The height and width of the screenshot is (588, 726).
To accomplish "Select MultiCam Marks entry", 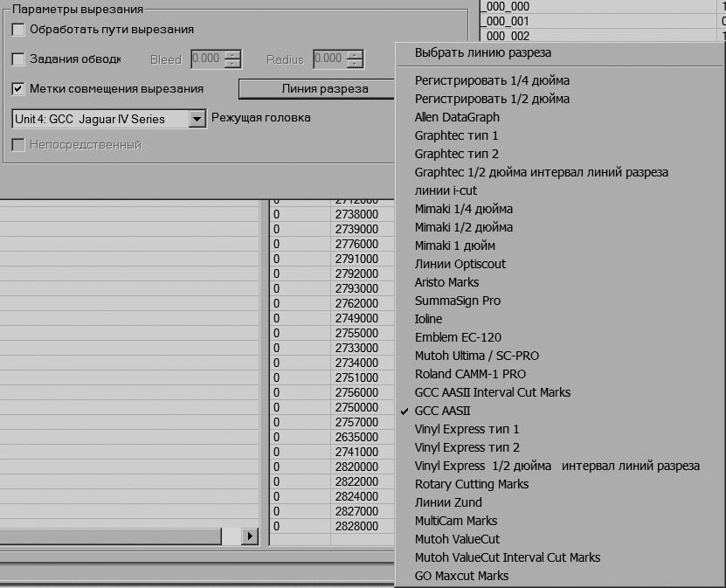I will pyautogui.click(x=455, y=521).
